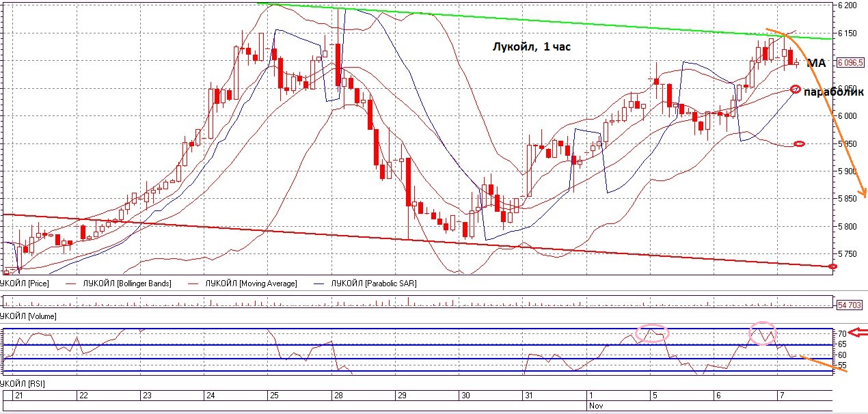Click the RSI level 70 label

[843, 334]
